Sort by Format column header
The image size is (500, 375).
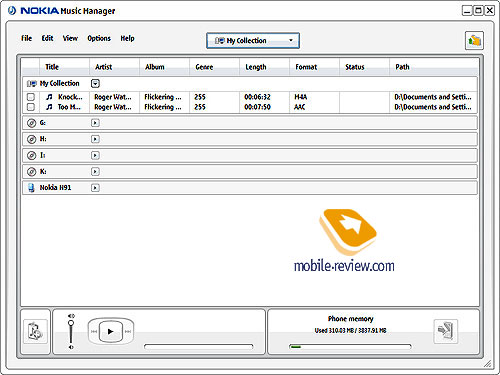coord(314,67)
